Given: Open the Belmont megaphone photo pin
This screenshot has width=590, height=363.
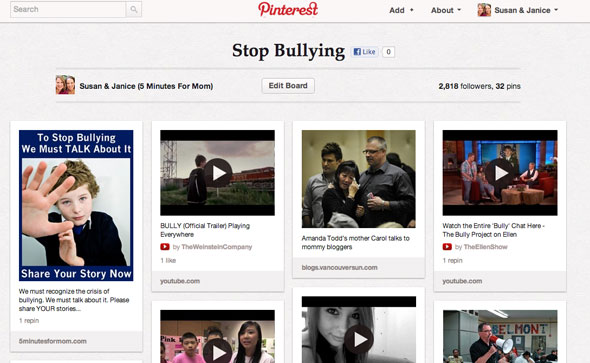Looking at the screenshot, I should coord(500,336).
